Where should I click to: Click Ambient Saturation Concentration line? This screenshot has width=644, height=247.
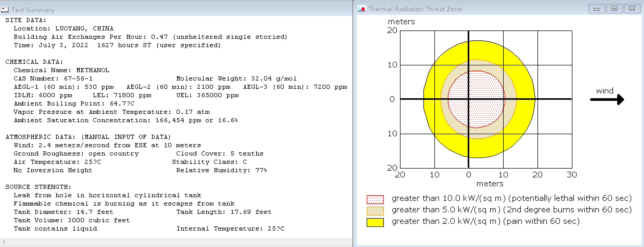[x=126, y=120]
